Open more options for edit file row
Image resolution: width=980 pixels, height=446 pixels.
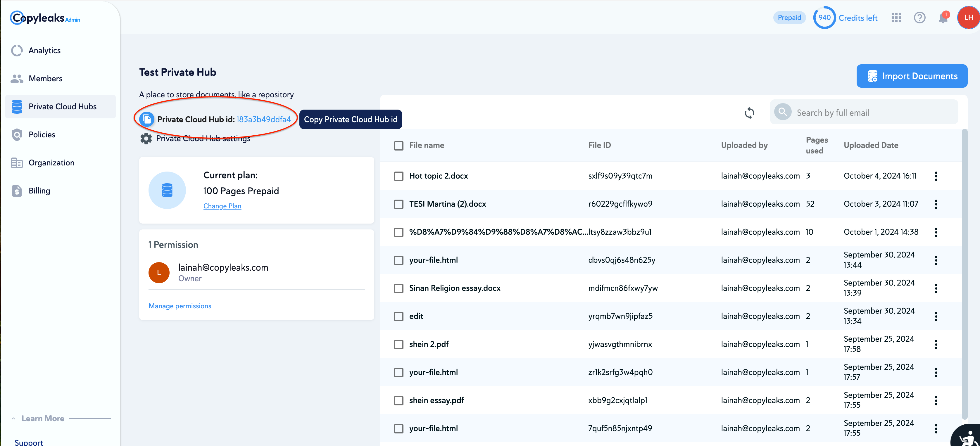[x=936, y=316]
